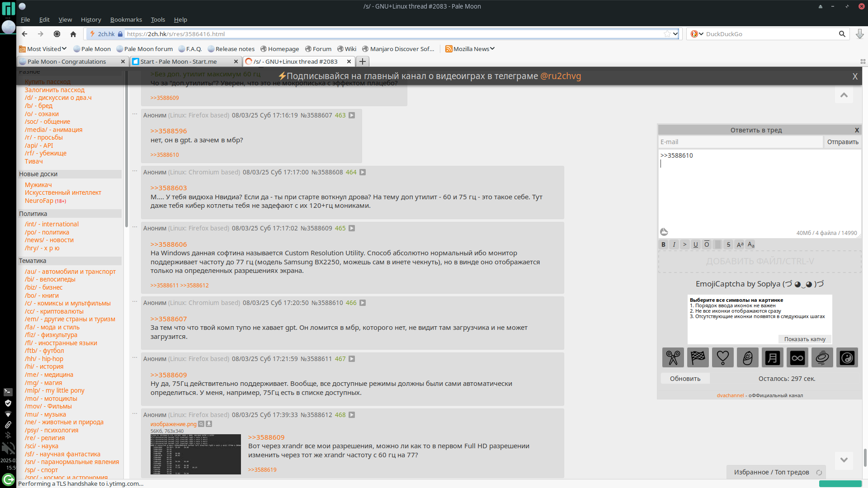Click the muted volume icon in panel
This screenshot has height=488, width=868.
pyautogui.click(x=8, y=448)
